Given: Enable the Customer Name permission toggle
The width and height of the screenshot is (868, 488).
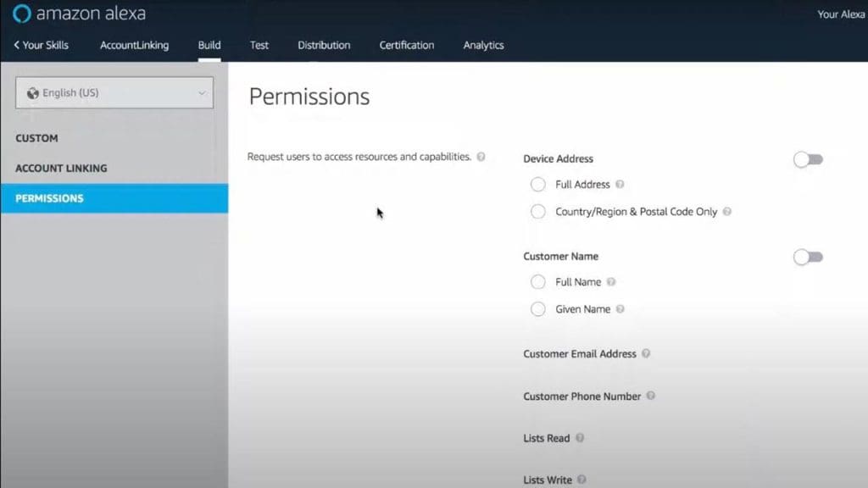Looking at the screenshot, I should point(807,257).
